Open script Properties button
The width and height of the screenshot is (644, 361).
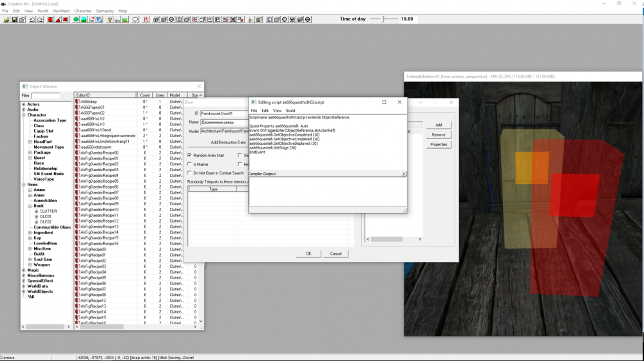point(439,144)
